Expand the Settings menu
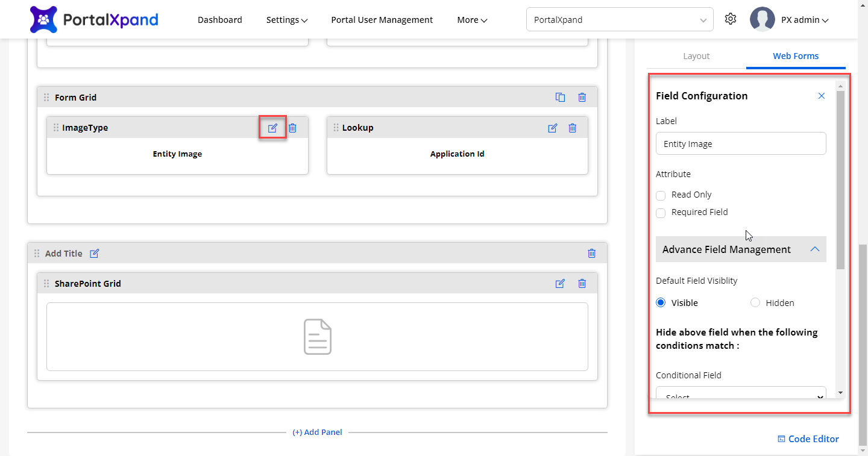Screen dimensions: 868x456 (286, 20)
